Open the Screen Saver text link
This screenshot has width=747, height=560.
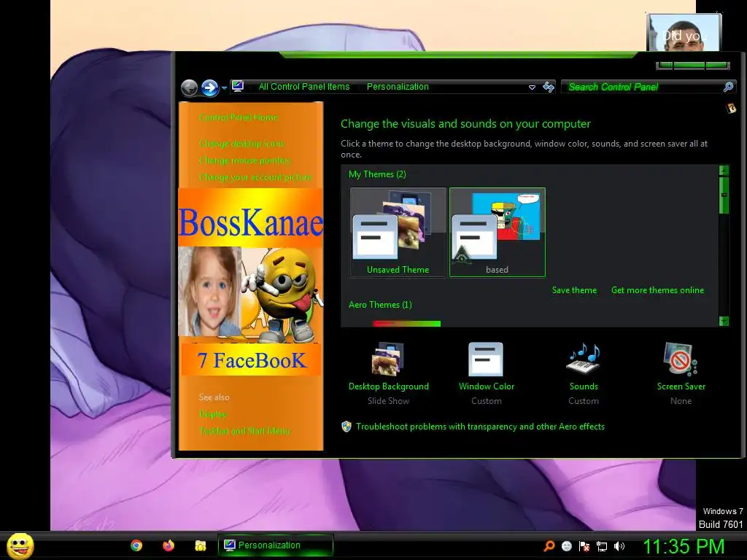(681, 386)
